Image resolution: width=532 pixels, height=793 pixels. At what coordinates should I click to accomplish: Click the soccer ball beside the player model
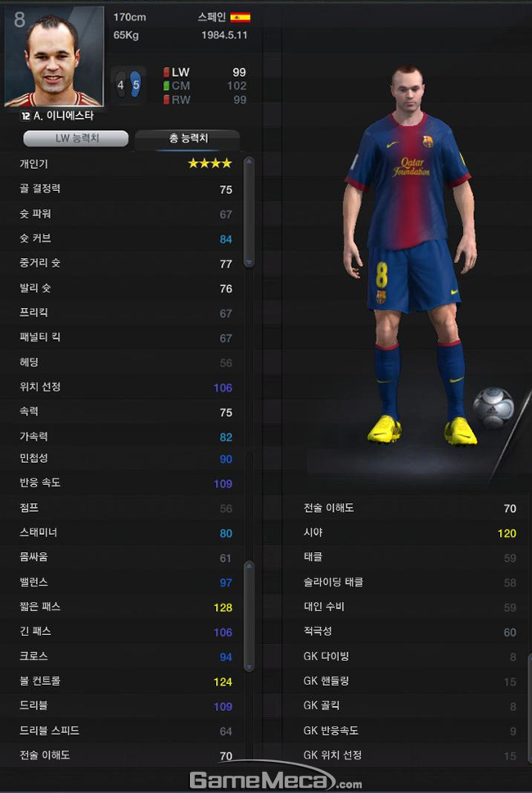pos(493,407)
